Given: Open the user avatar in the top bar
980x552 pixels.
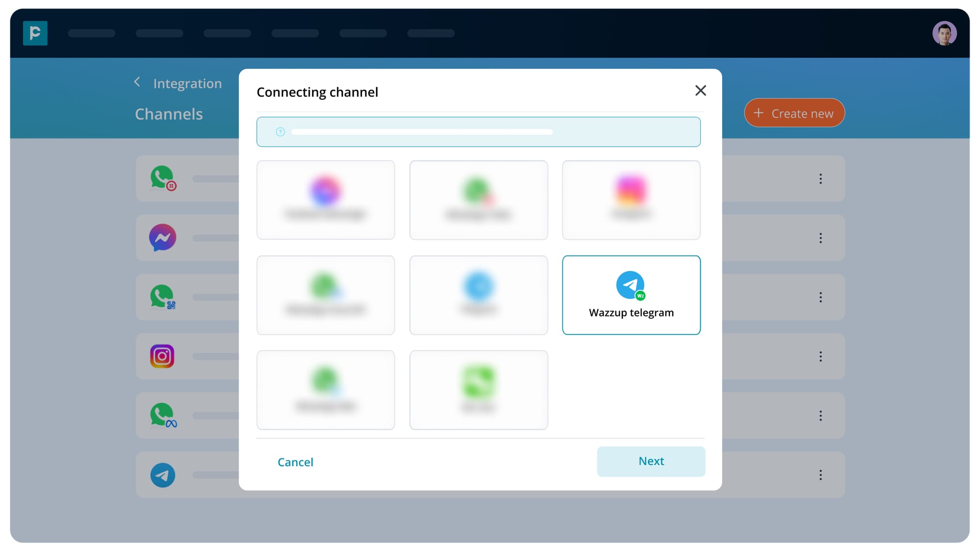Looking at the screenshot, I should (x=945, y=33).
